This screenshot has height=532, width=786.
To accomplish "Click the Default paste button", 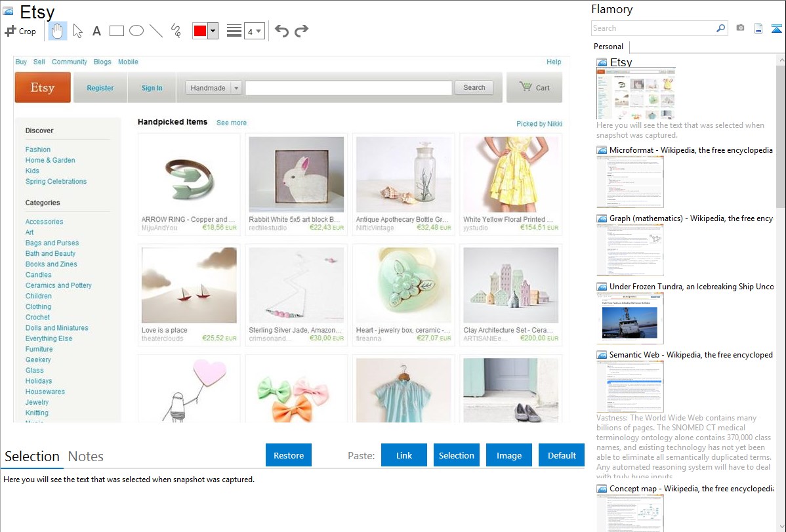I will [x=562, y=455].
